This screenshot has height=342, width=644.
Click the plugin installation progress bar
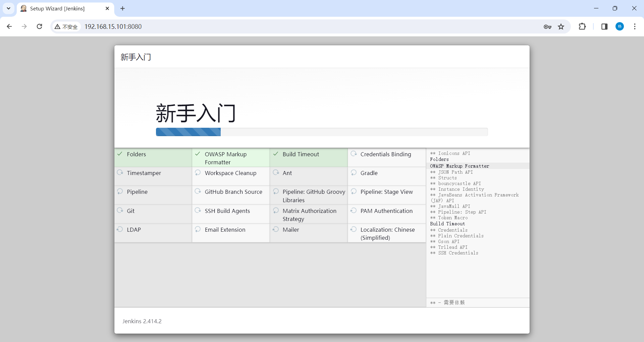(322, 132)
